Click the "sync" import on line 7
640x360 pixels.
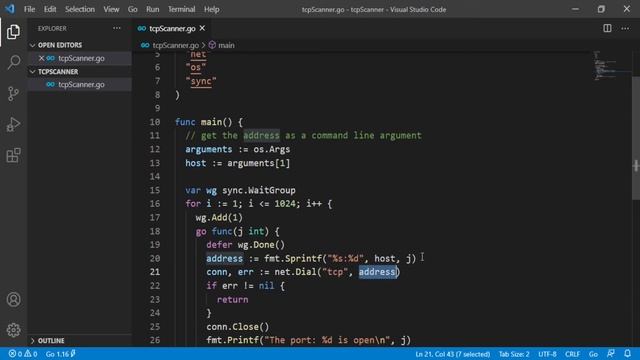point(201,81)
